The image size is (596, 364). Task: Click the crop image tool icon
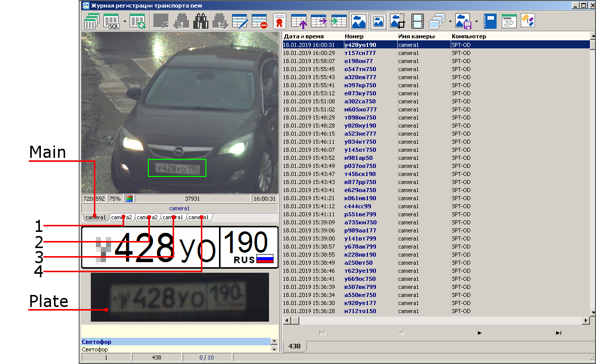pyautogui.click(x=398, y=21)
